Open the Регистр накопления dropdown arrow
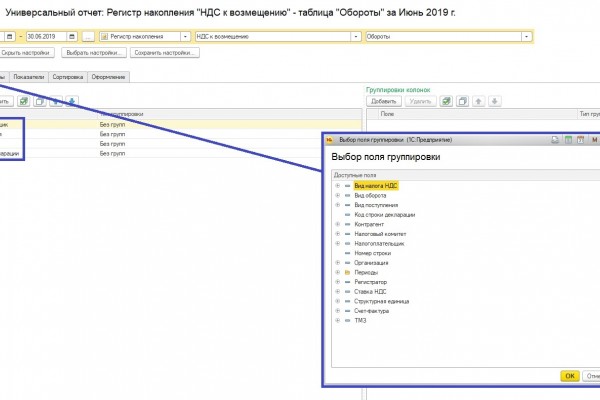The height and width of the screenshot is (400, 600). (x=185, y=37)
